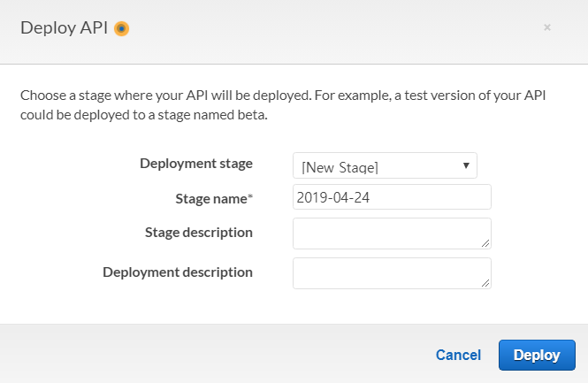Screen dimensions: 588x383
Task: Click the "Deployment description" label
Action: (178, 272)
